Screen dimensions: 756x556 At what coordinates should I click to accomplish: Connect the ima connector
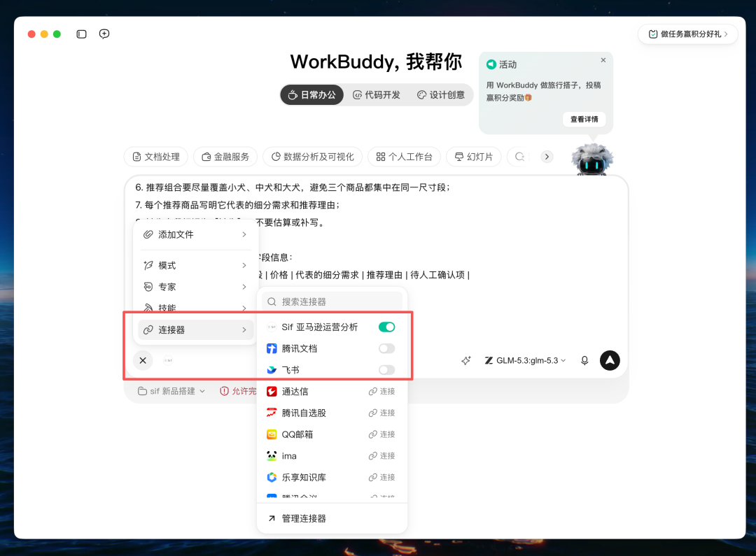point(382,456)
